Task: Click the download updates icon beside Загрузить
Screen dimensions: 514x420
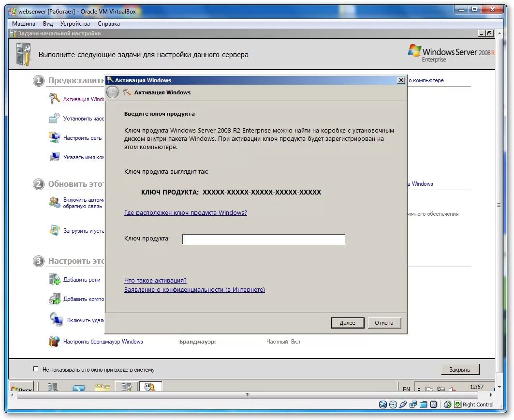Action: pyautogui.click(x=54, y=230)
